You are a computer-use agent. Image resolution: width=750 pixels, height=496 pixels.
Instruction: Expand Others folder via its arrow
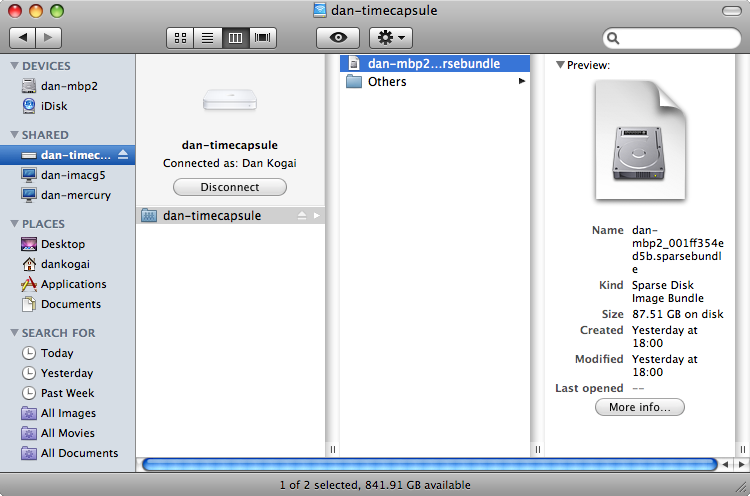coord(521,81)
